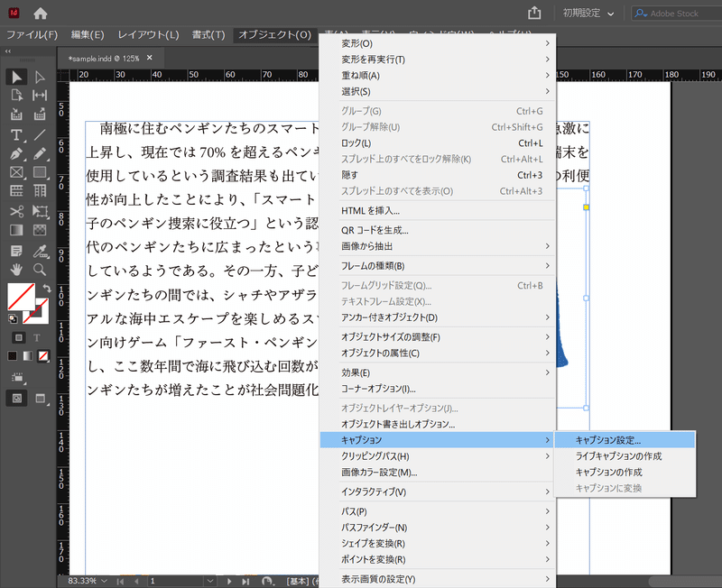Choose キャプション設定... from submenu

(x=625, y=440)
